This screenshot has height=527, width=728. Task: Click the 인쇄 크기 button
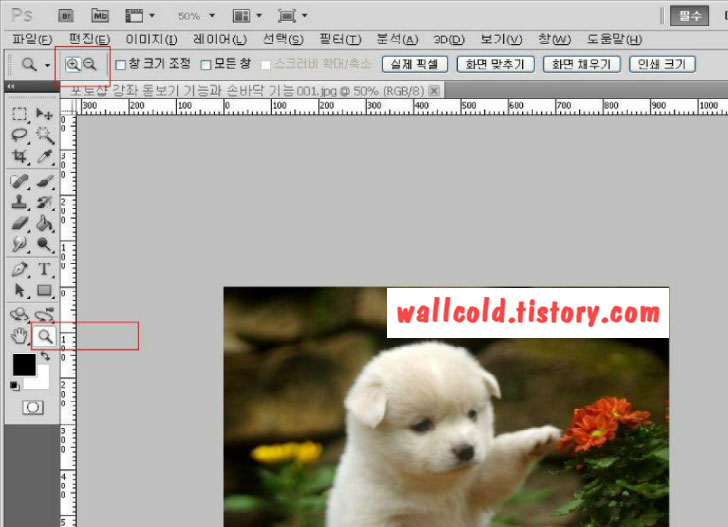(x=662, y=64)
